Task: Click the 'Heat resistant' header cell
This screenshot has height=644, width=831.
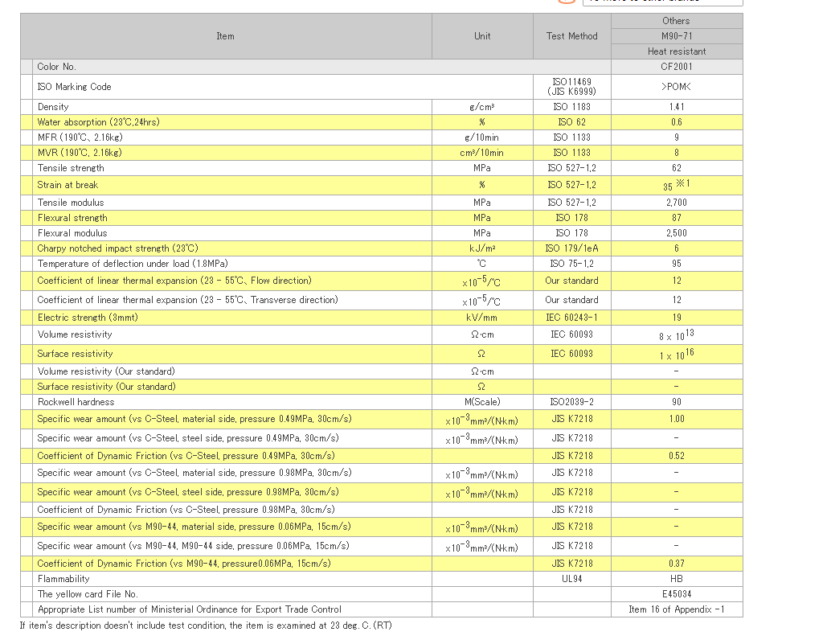Action: point(677,51)
